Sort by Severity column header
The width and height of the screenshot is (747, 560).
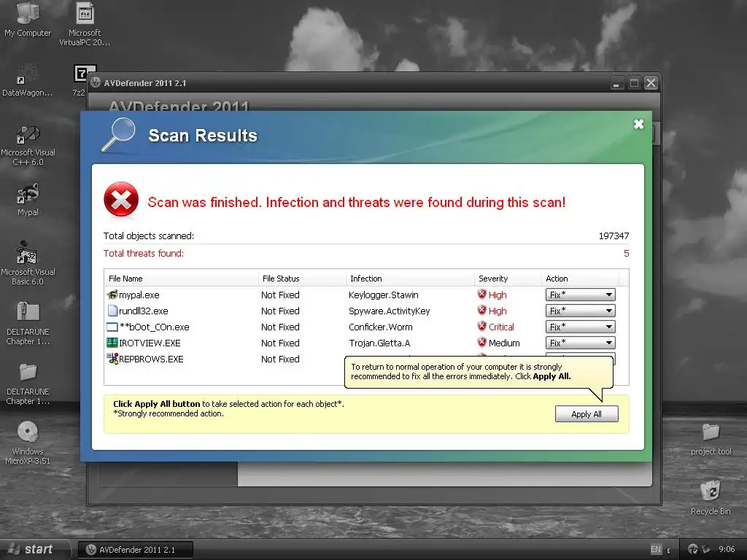point(508,279)
